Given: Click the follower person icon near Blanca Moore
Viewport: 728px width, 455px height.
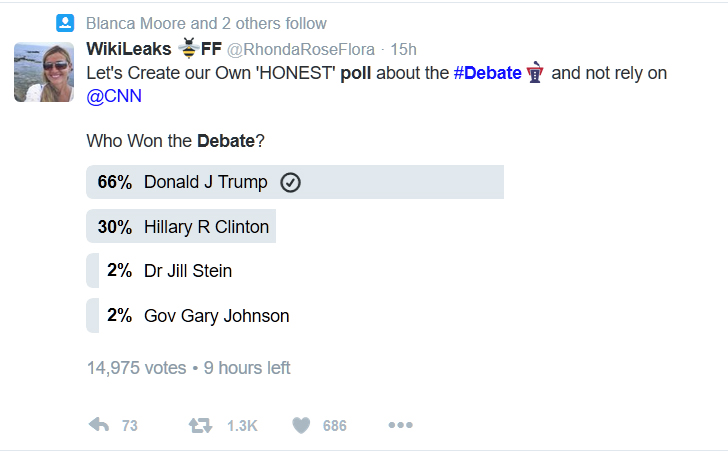Looking at the screenshot, I should click(x=65, y=23).
